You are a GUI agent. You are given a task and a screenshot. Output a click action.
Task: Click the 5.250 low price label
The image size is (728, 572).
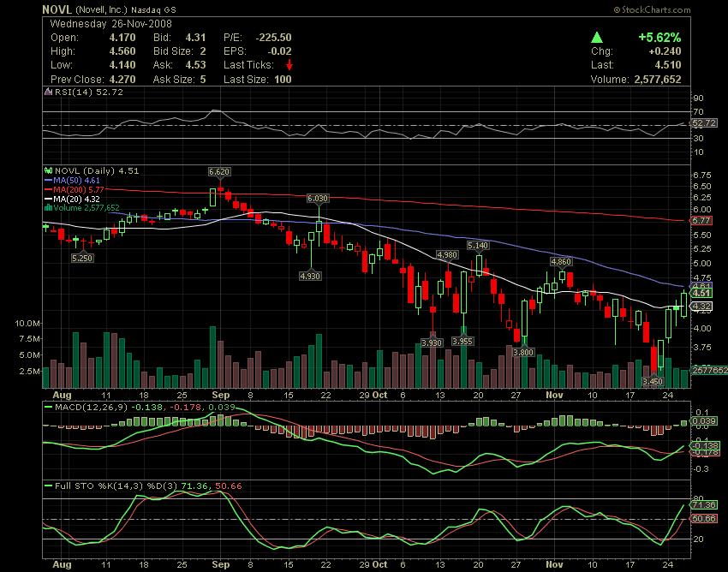pos(82,258)
